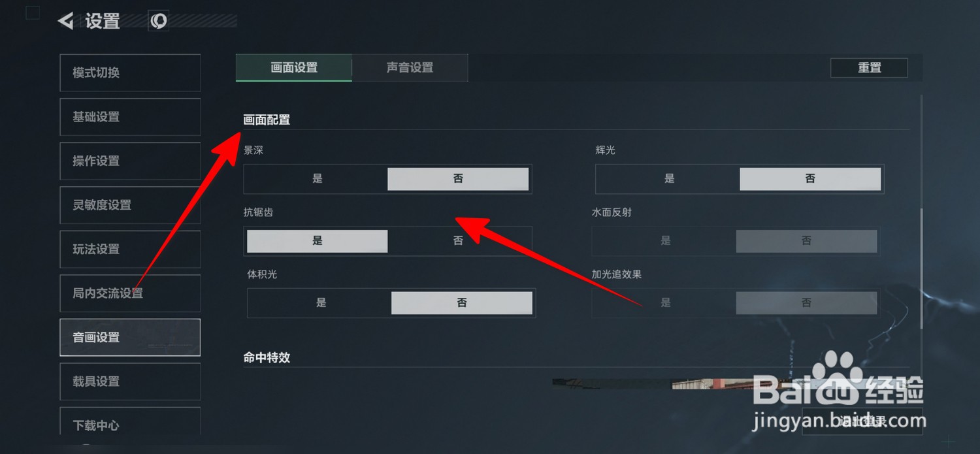
Task: Open the 基础设置 settings category
Action: (130, 117)
